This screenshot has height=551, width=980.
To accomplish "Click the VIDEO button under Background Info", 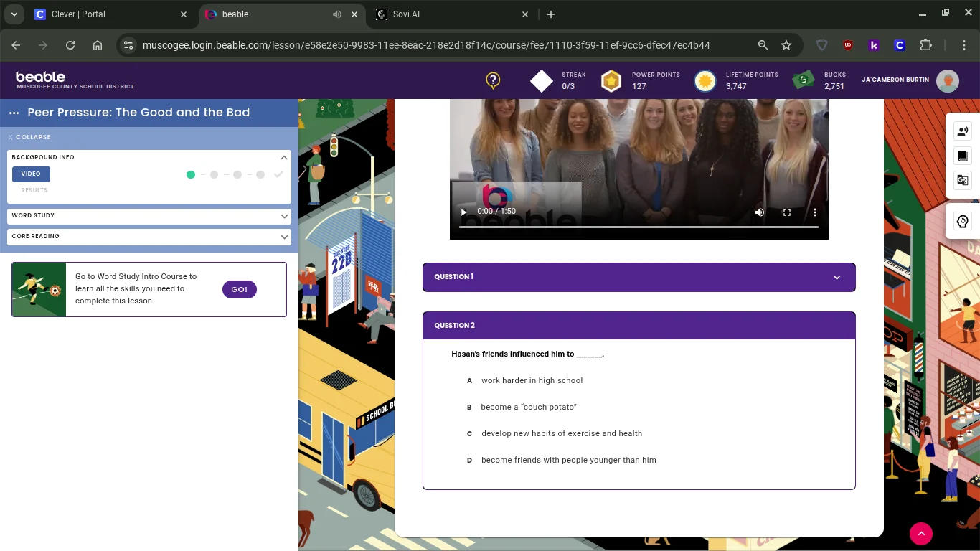I will (x=31, y=174).
